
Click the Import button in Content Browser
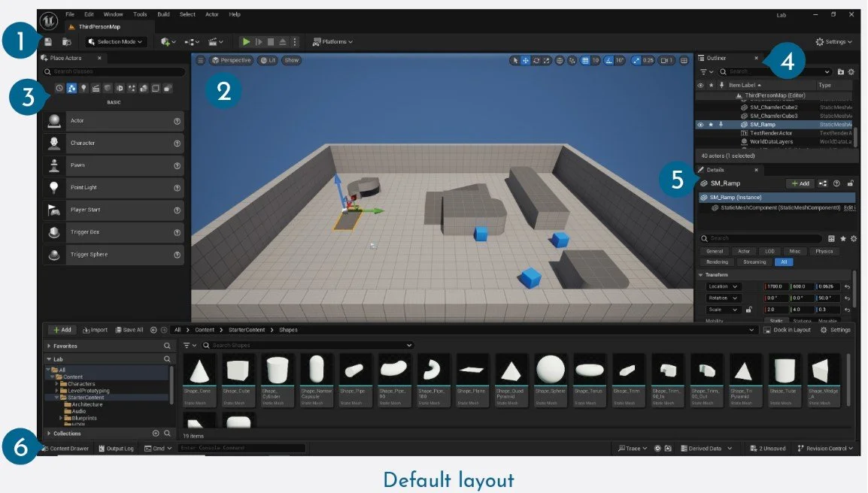tap(96, 330)
